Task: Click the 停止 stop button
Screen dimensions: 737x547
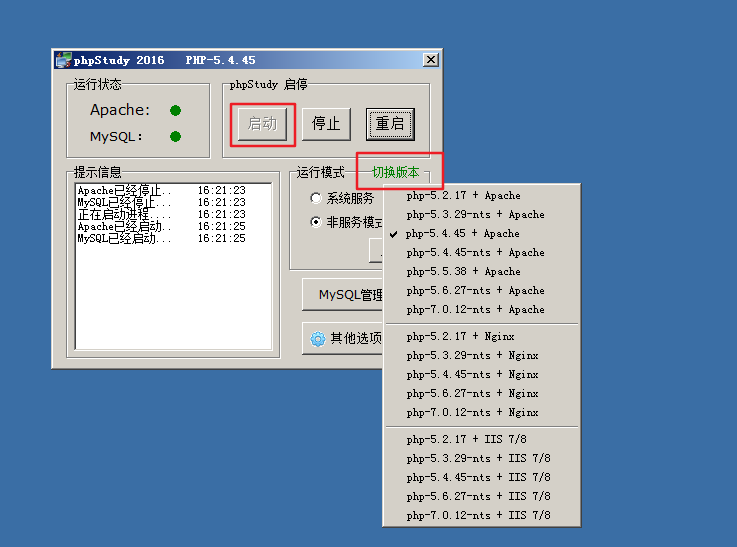Action: [326, 124]
